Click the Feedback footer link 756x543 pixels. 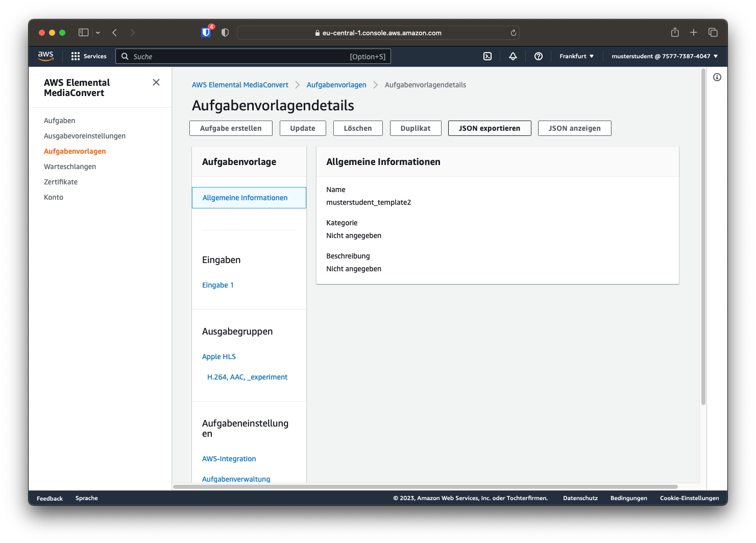pyautogui.click(x=50, y=498)
